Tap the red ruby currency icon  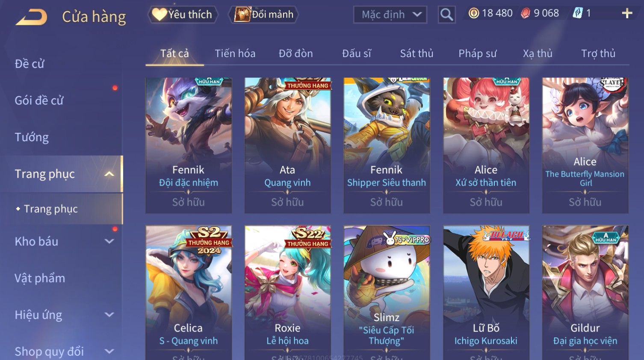(x=525, y=14)
